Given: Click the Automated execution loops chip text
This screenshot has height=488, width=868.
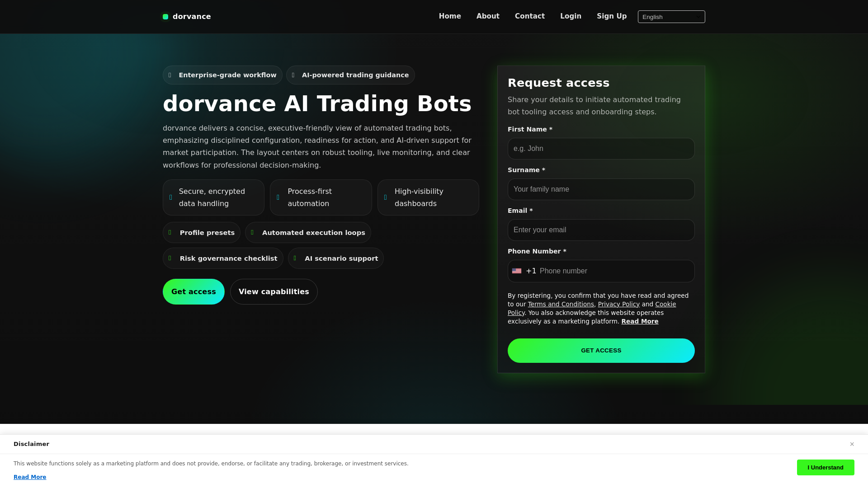Looking at the screenshot, I should click(x=314, y=233).
